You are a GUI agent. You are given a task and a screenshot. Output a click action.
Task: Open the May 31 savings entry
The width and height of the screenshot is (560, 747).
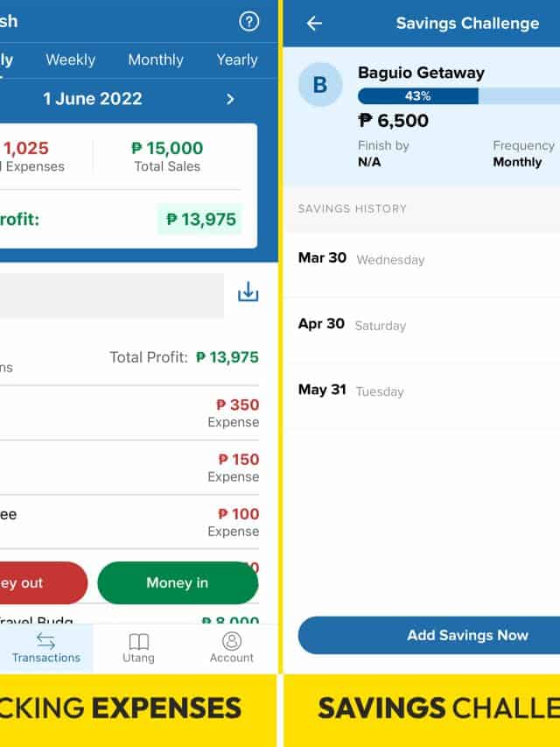click(x=422, y=391)
